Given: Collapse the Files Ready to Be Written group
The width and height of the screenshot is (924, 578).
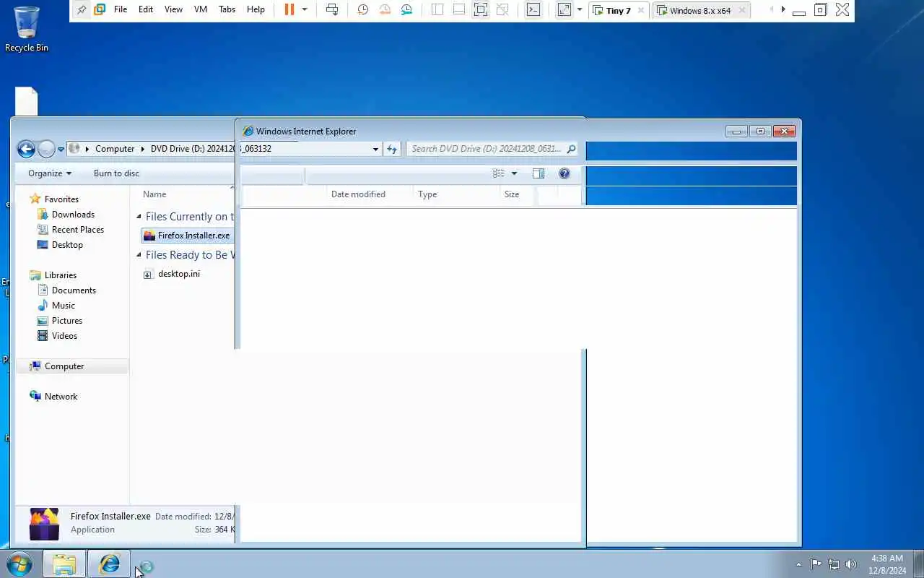Looking at the screenshot, I should click(139, 255).
